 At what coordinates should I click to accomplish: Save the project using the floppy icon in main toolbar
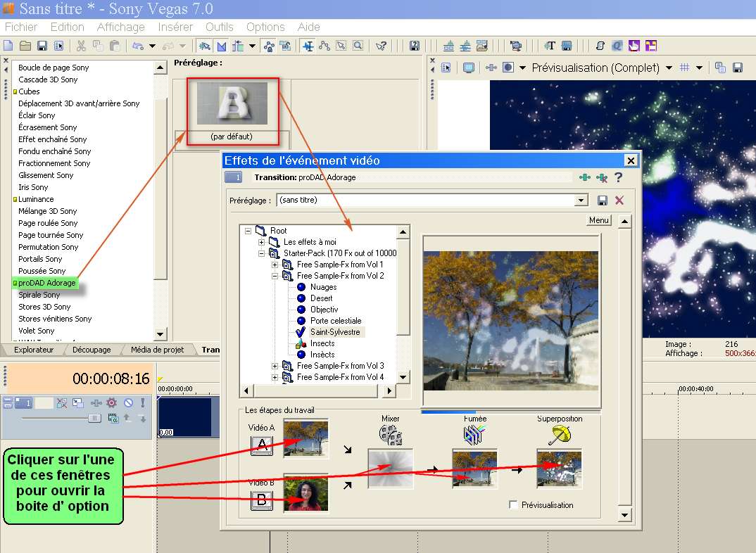coord(42,46)
